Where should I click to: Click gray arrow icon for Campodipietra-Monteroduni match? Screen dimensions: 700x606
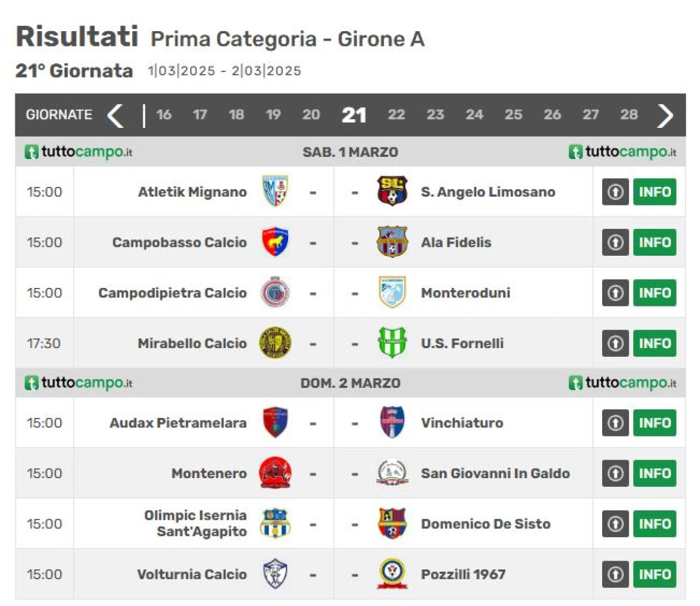coord(615,293)
